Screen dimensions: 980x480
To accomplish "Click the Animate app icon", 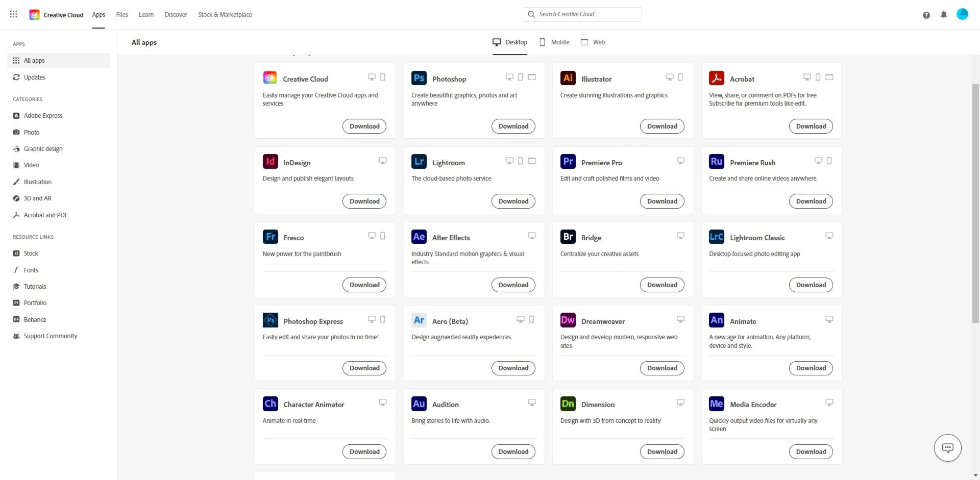I will pos(717,320).
